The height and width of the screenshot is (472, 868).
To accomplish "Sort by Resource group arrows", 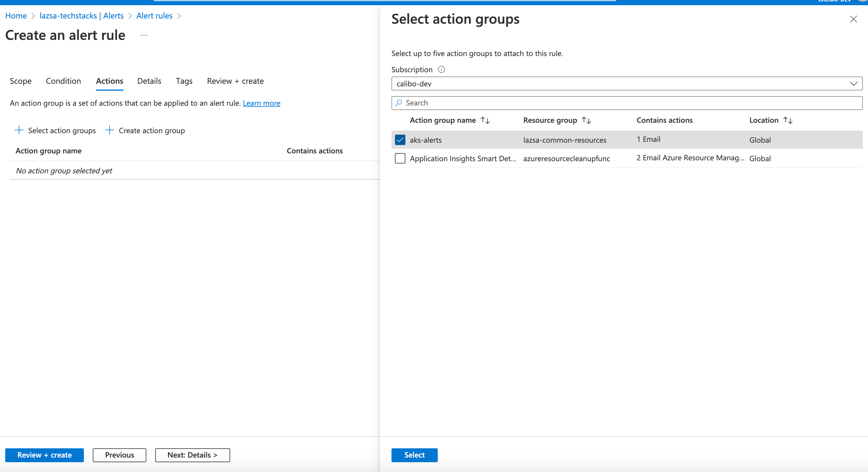I will pos(586,120).
